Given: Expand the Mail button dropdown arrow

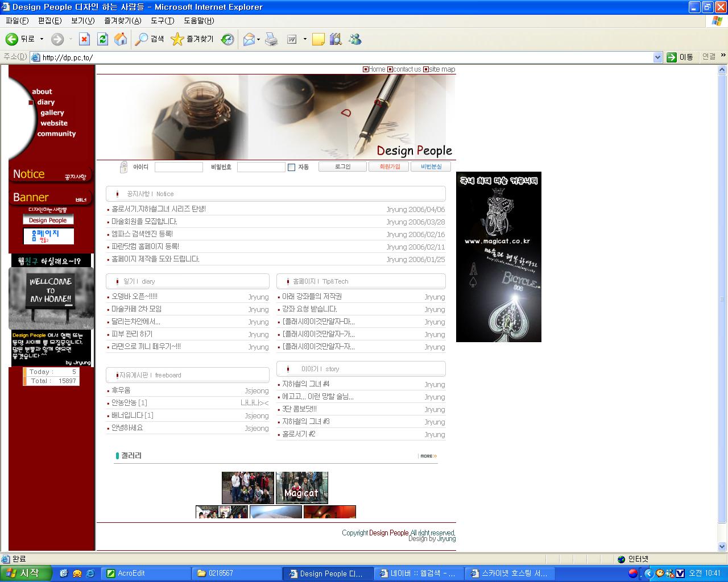Looking at the screenshot, I should click(259, 39).
